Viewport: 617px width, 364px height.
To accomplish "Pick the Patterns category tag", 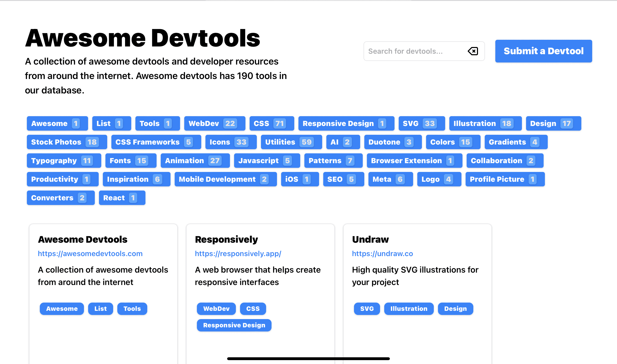I will click(334, 161).
